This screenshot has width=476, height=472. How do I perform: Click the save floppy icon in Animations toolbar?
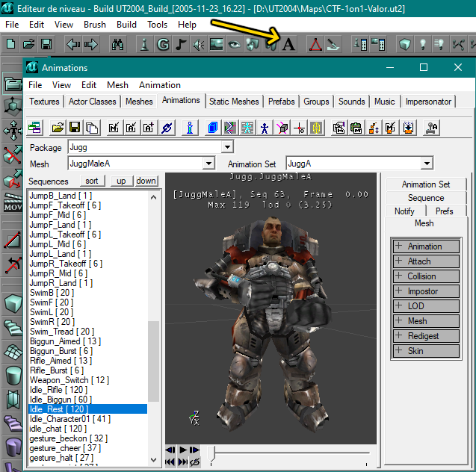tap(75, 128)
